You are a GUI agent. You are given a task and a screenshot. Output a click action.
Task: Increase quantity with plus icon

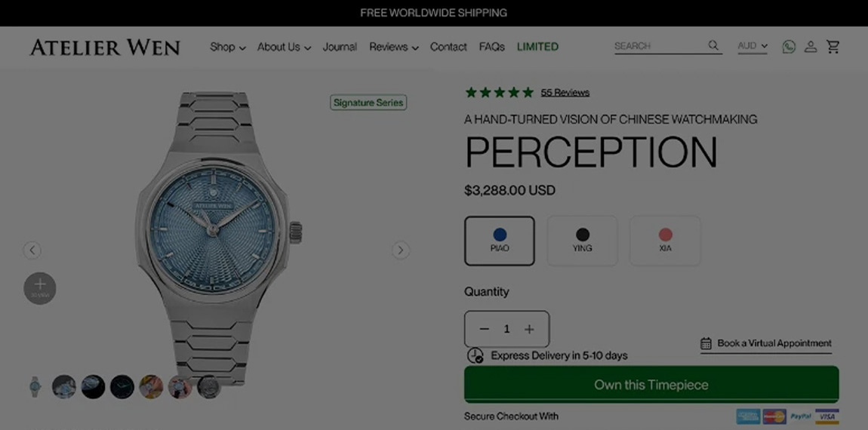(x=529, y=329)
